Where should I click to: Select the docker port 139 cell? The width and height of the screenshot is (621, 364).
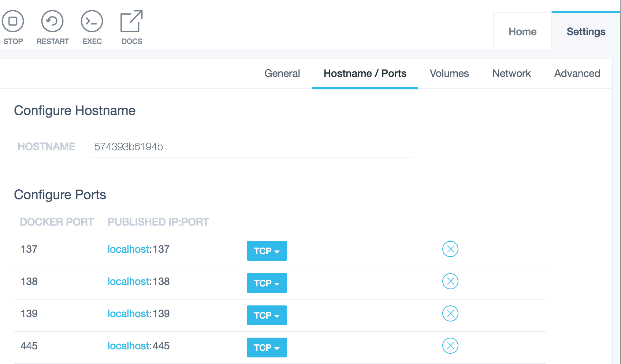(x=29, y=314)
